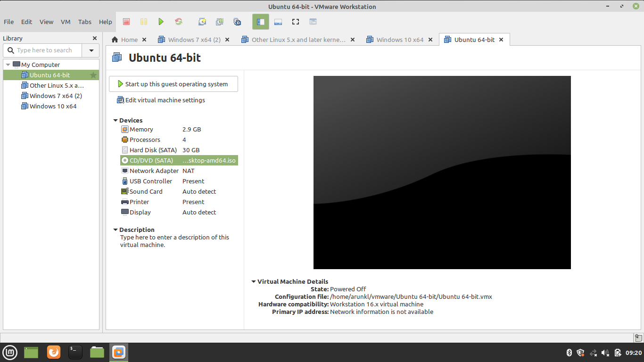Click the green Power On play icon
Viewport: 644px width, 362px height.
(161, 22)
